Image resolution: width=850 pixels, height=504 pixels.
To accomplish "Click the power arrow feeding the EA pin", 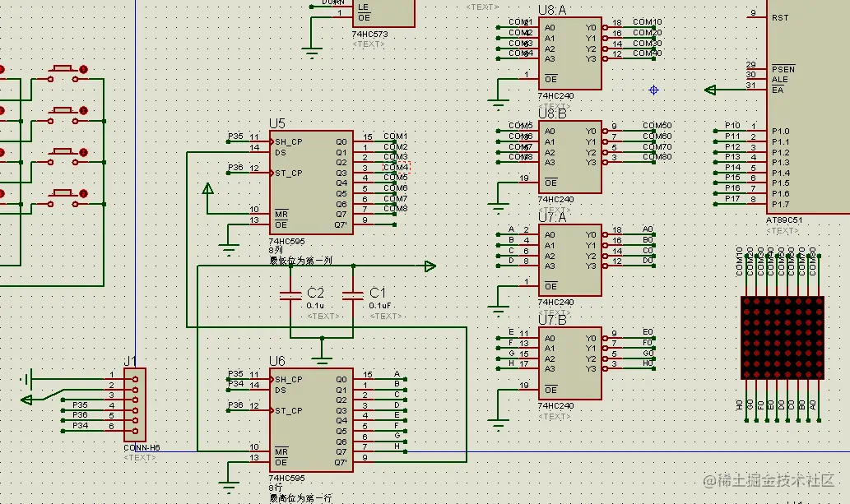I will pyautogui.click(x=710, y=90).
